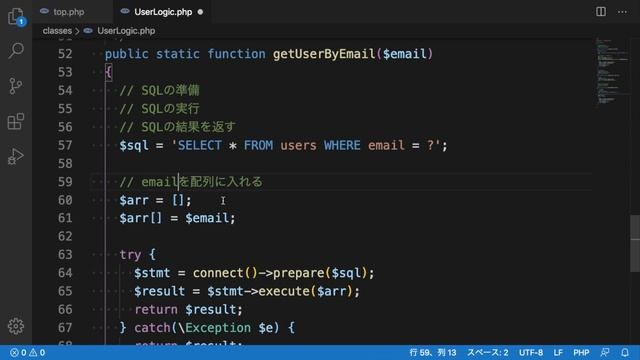Select the UserLogic.php tab
Viewport: 640px width, 360px height.
click(x=163, y=12)
